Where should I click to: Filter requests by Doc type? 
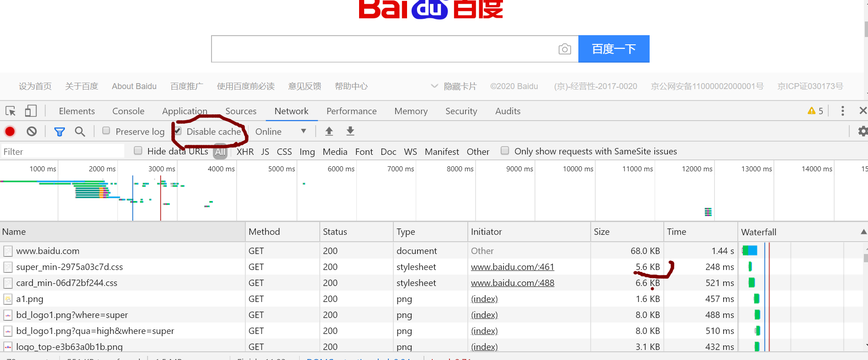[388, 152]
